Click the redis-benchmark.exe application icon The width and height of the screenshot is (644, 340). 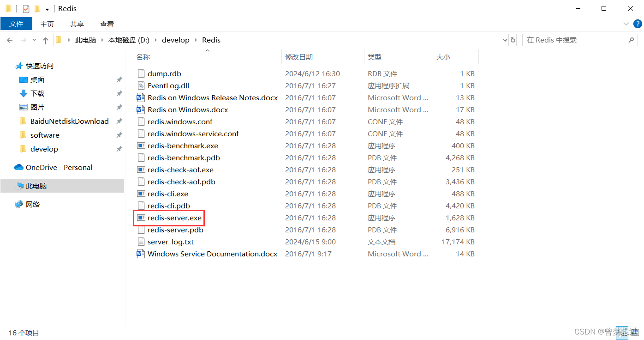tap(141, 146)
